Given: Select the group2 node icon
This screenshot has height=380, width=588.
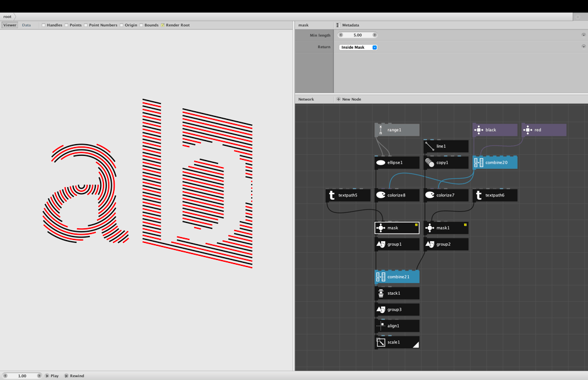Looking at the screenshot, I should click(430, 244).
